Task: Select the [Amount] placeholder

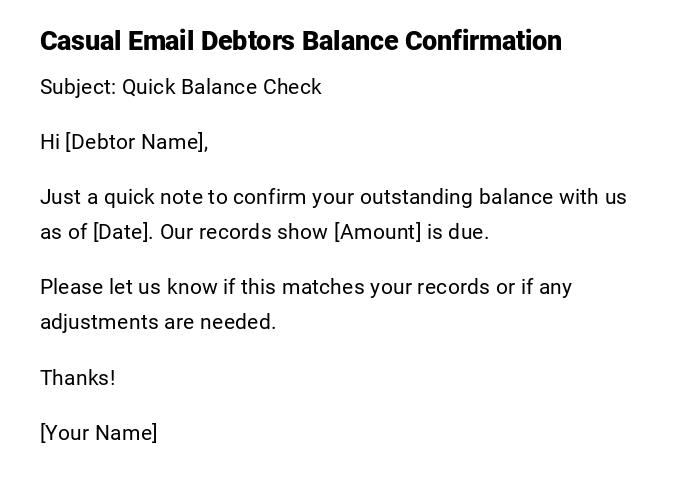Action: (377, 232)
